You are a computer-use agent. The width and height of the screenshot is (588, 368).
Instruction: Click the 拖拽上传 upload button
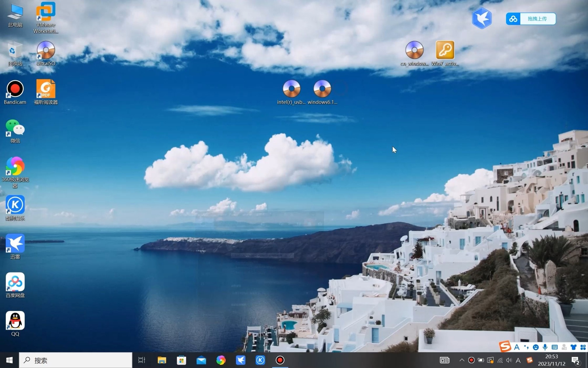(x=537, y=19)
